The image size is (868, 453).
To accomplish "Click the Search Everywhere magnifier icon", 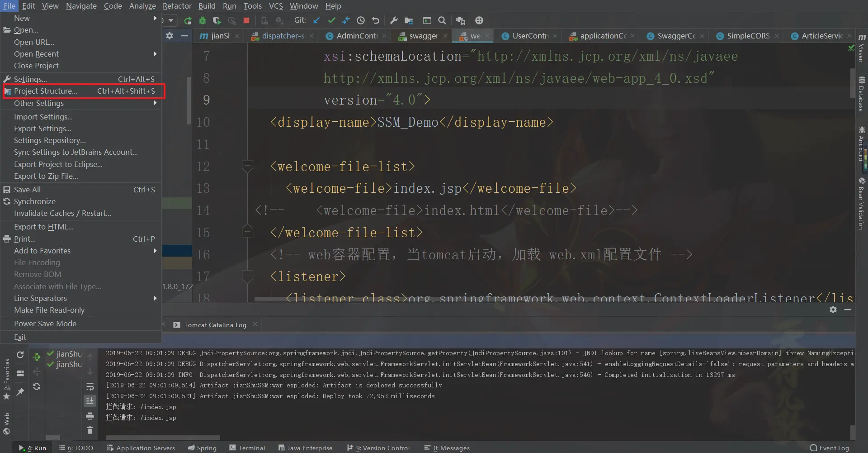I will [x=442, y=20].
